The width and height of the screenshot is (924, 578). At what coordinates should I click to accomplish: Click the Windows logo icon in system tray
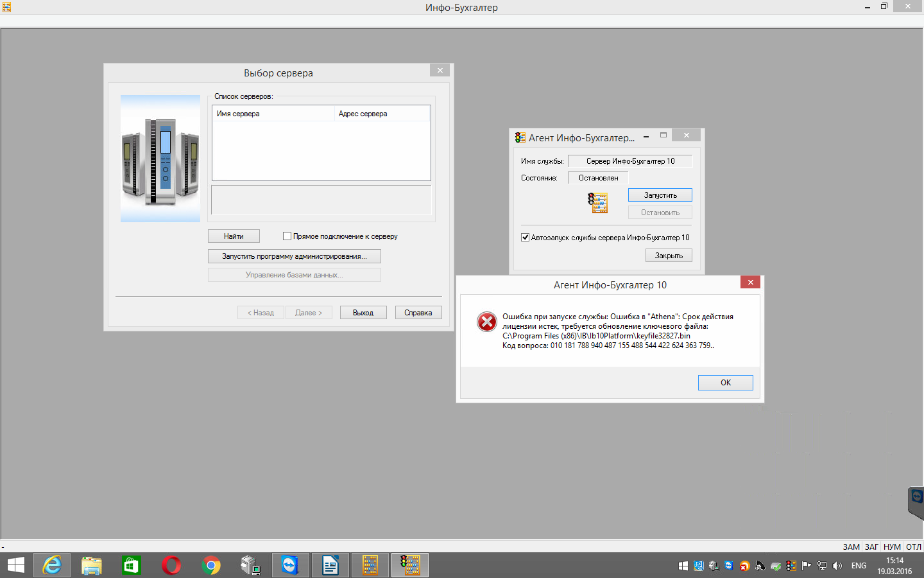[x=683, y=566]
